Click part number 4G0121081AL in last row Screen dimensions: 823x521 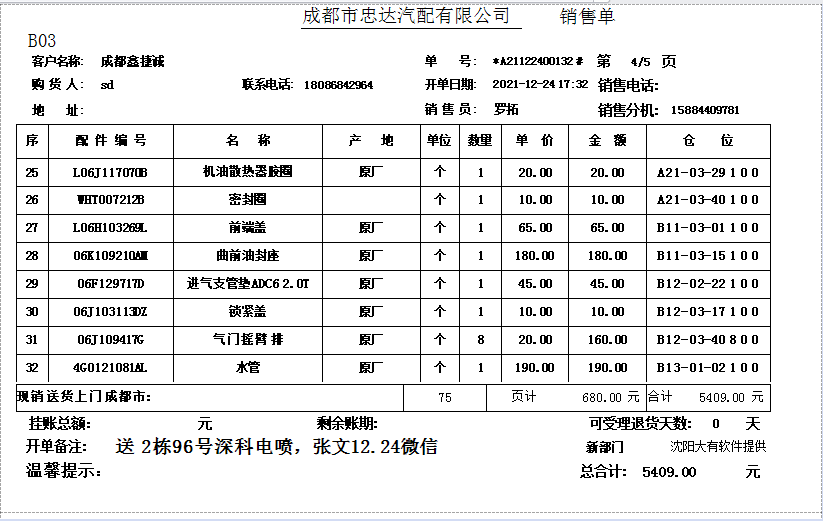(111, 368)
